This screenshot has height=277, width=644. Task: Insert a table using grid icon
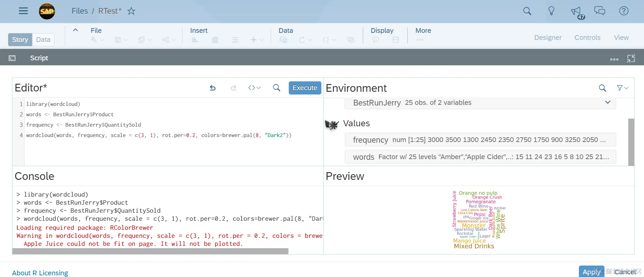215,40
